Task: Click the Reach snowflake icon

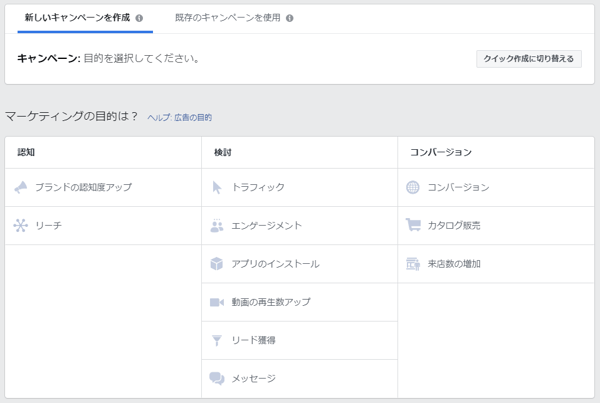Action: coord(20,226)
